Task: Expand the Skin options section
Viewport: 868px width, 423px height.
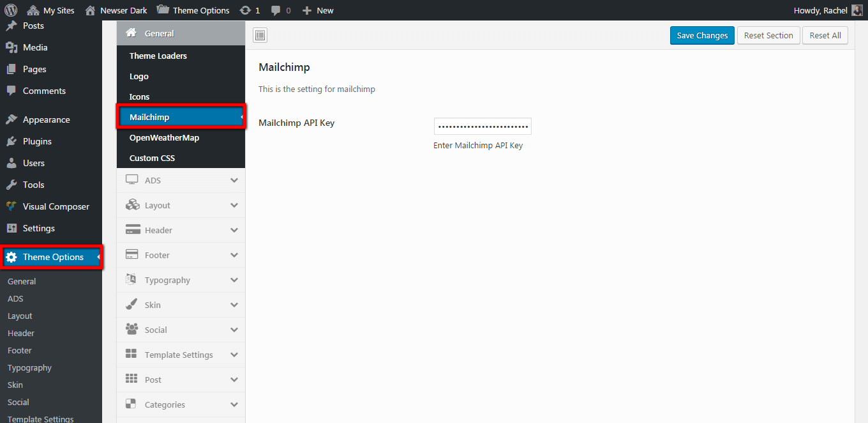Action: coord(181,305)
